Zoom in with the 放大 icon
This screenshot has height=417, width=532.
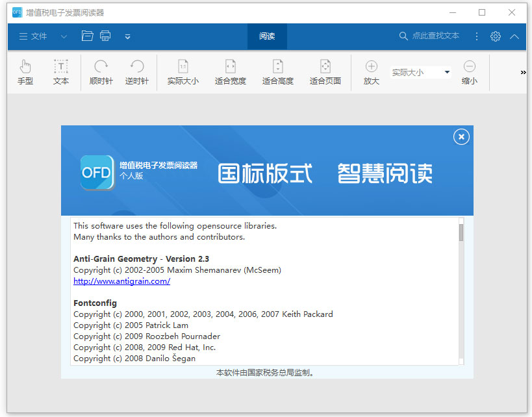coord(371,71)
